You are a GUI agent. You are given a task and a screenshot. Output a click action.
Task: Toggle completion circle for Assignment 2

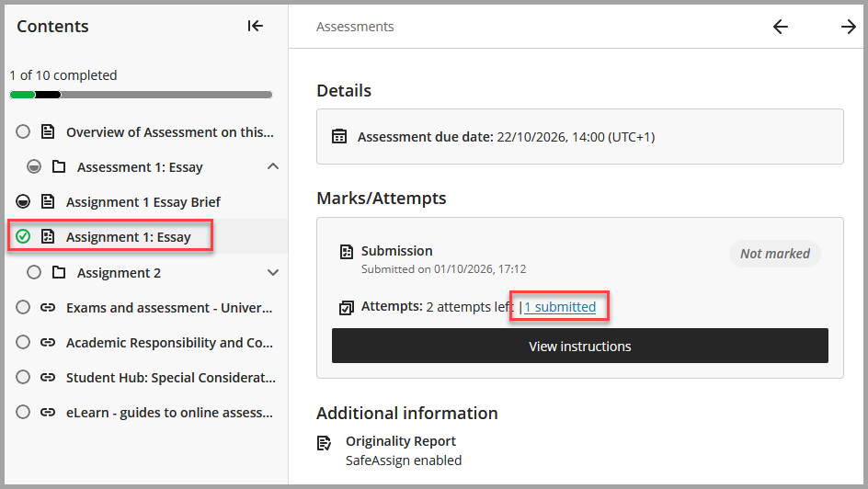pyautogui.click(x=34, y=272)
